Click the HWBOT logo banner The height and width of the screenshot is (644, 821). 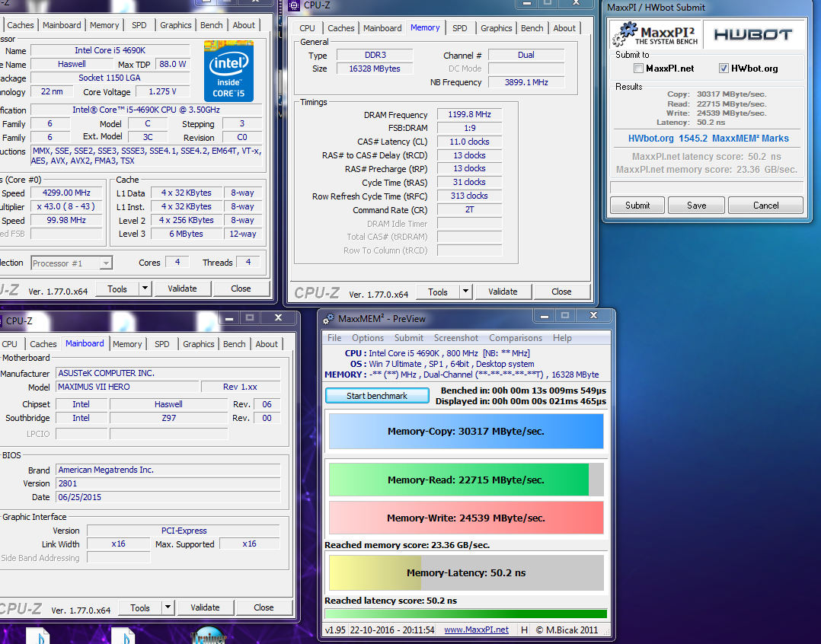[x=753, y=34]
